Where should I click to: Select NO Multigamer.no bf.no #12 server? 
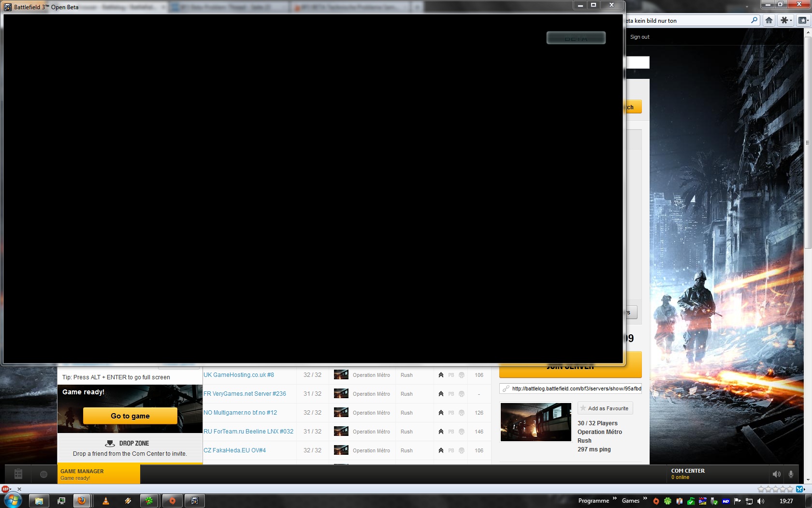click(x=240, y=413)
